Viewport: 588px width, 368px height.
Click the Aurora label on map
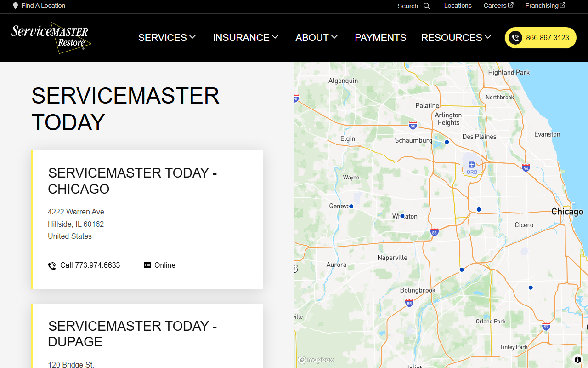click(x=336, y=264)
